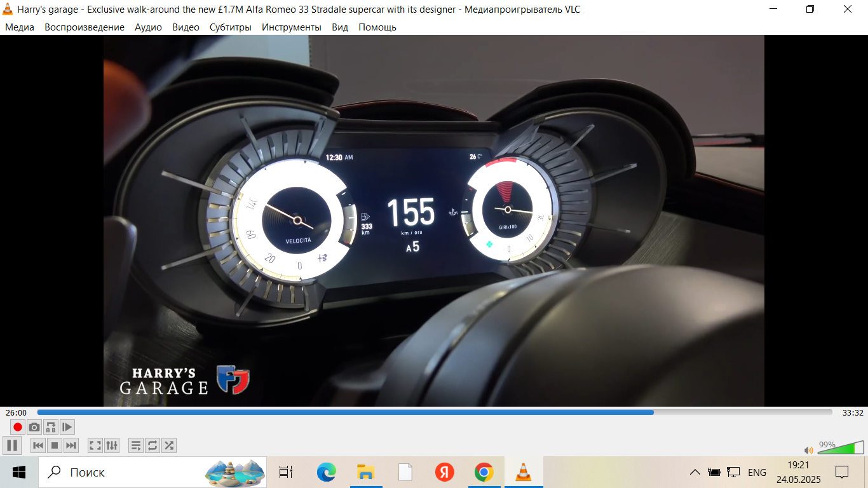Enable random shuffle playback
Screen dimensions: 868x488
click(x=169, y=445)
